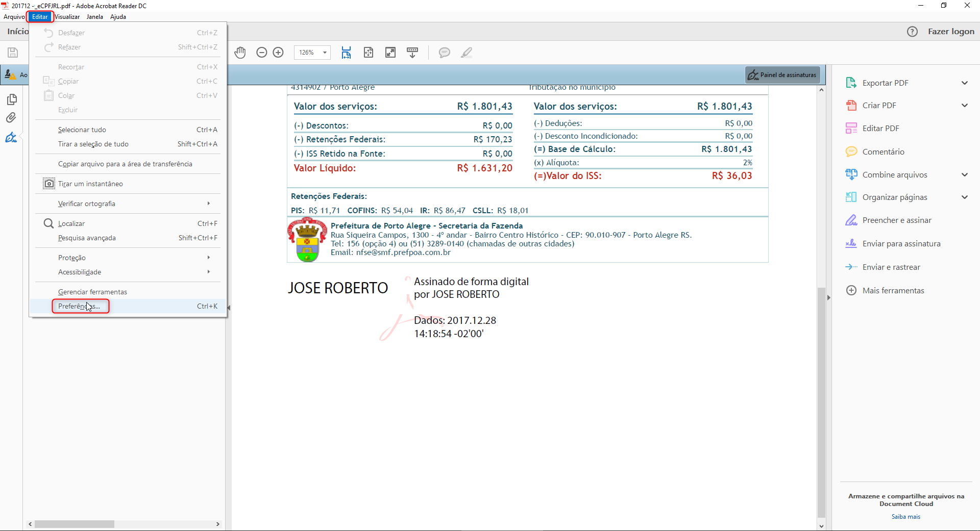Click the zoom in plus icon

point(278,53)
